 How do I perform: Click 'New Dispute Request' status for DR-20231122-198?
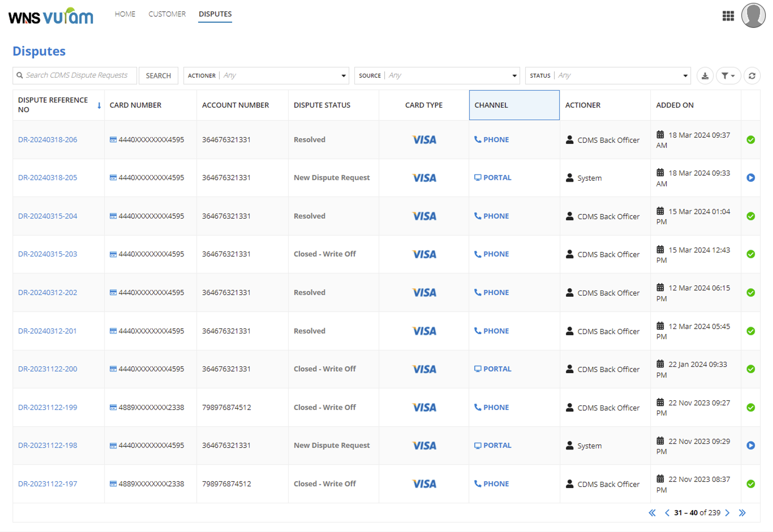(332, 445)
